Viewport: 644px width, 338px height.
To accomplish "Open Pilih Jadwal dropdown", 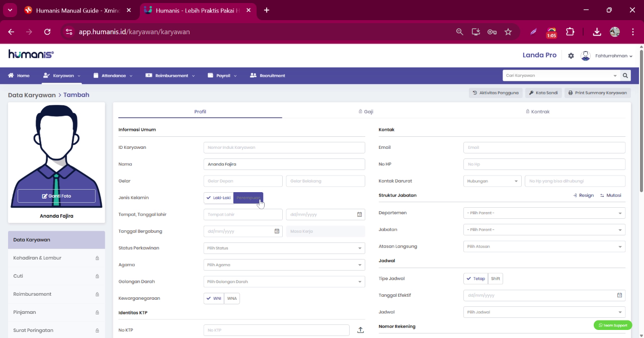I will (544, 312).
